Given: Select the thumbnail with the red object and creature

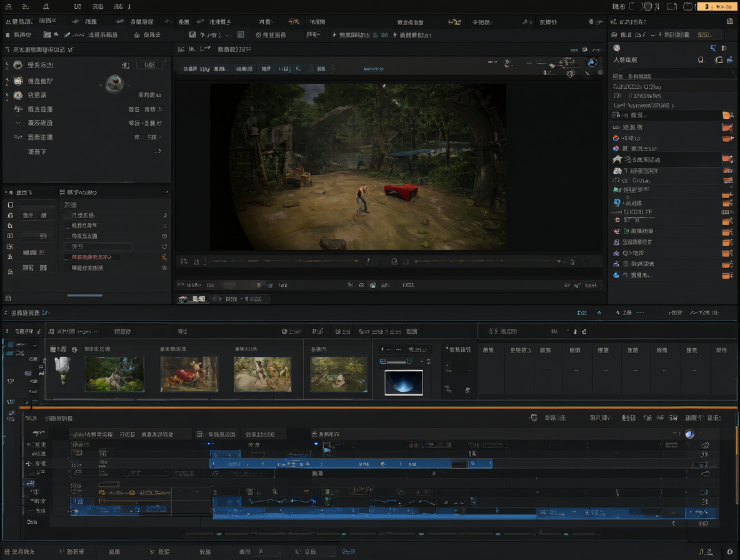Looking at the screenshot, I should [x=189, y=374].
